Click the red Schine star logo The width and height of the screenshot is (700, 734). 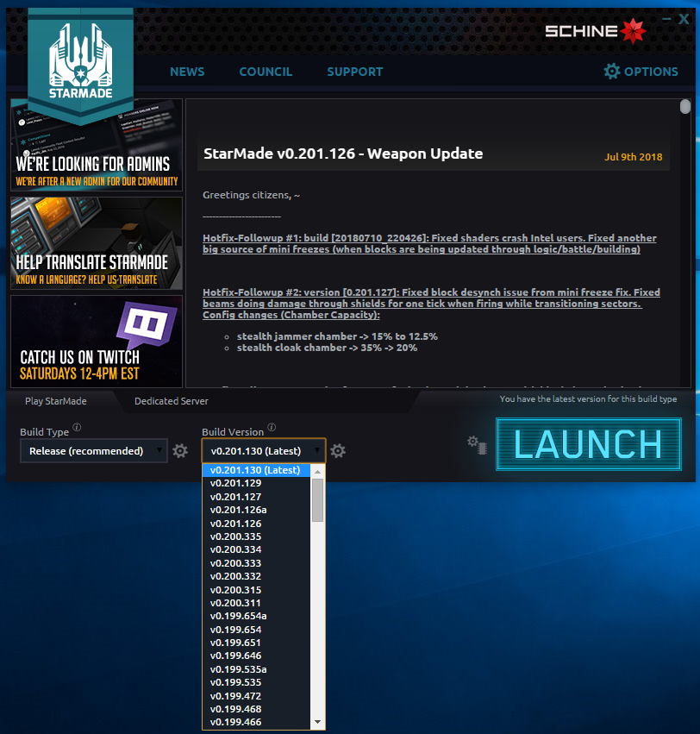pyautogui.click(x=633, y=31)
